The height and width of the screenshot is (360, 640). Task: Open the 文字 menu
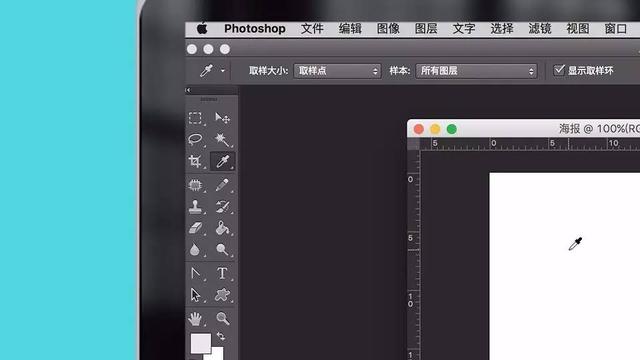[x=464, y=29]
